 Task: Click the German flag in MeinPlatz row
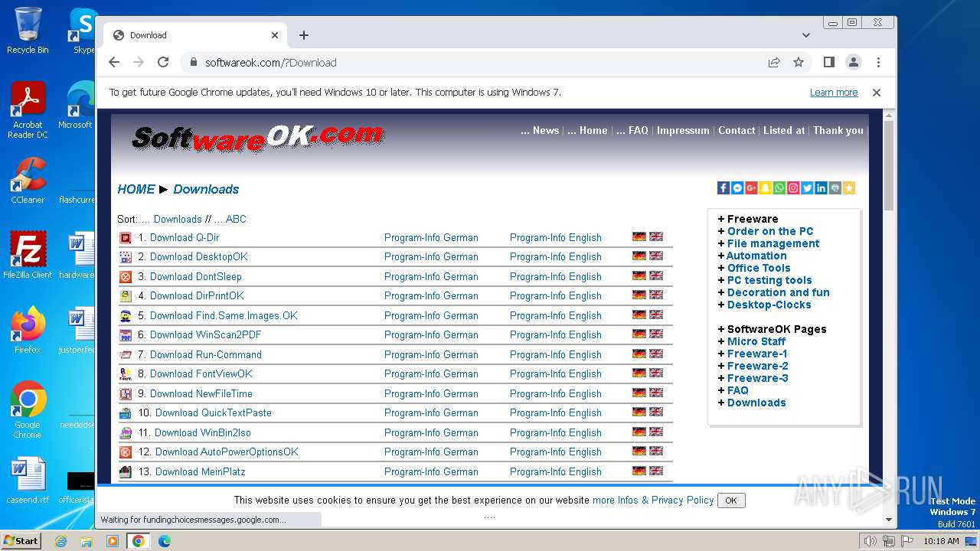tap(639, 471)
